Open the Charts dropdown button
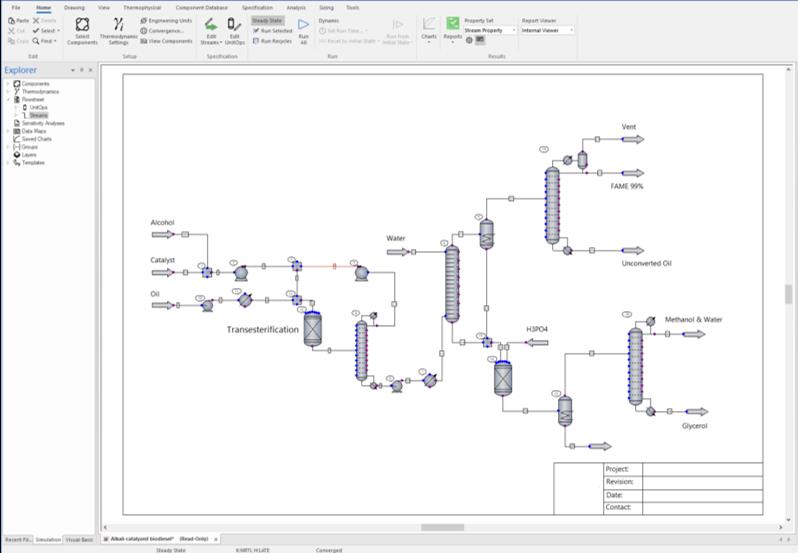Image resolution: width=798 pixels, height=553 pixels. (x=429, y=30)
